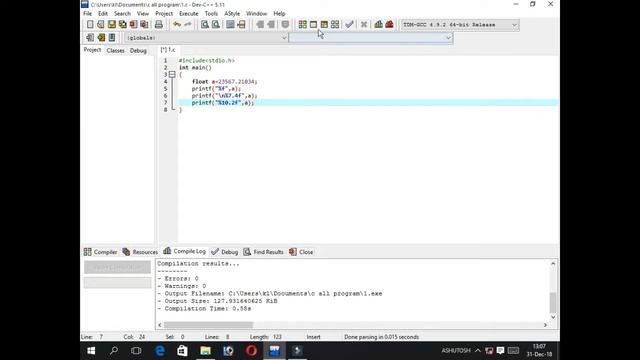Image resolution: width=640 pixels, height=360 pixels.
Task: Click the Goto Bookmarks icon
Action: (x=112, y=38)
